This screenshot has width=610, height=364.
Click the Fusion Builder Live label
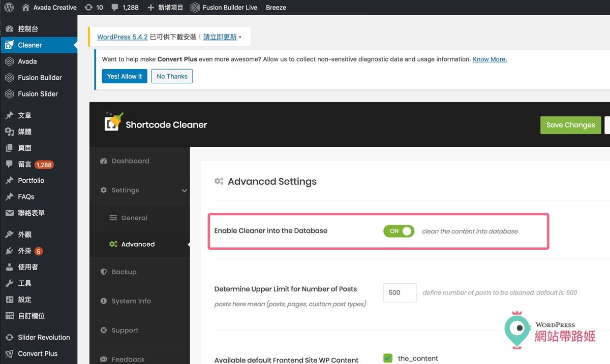coord(230,8)
